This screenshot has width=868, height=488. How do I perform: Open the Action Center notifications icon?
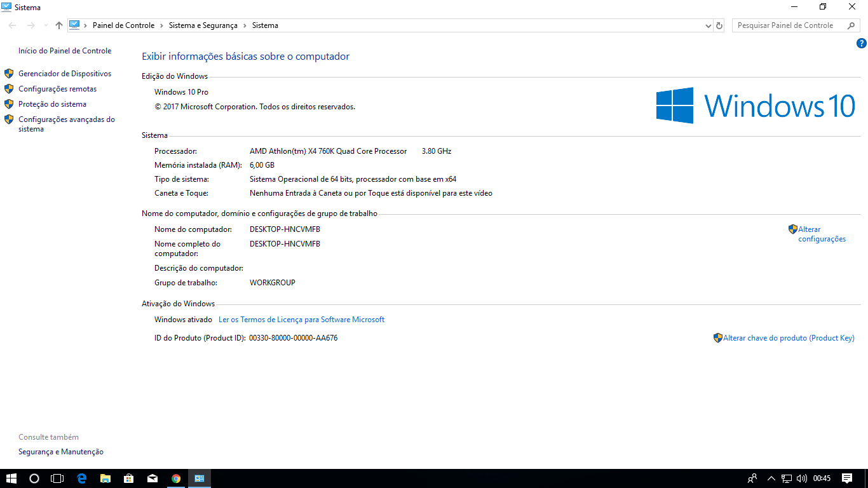(847, 478)
